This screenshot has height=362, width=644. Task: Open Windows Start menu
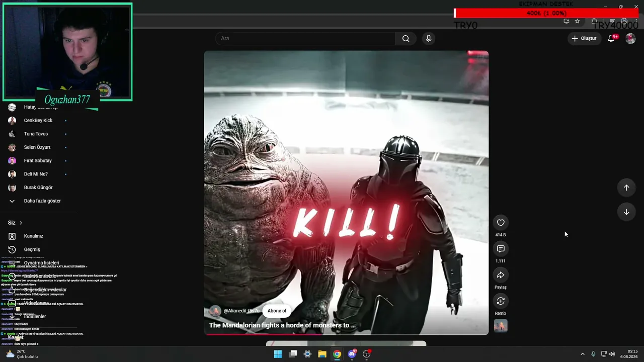[x=278, y=354]
